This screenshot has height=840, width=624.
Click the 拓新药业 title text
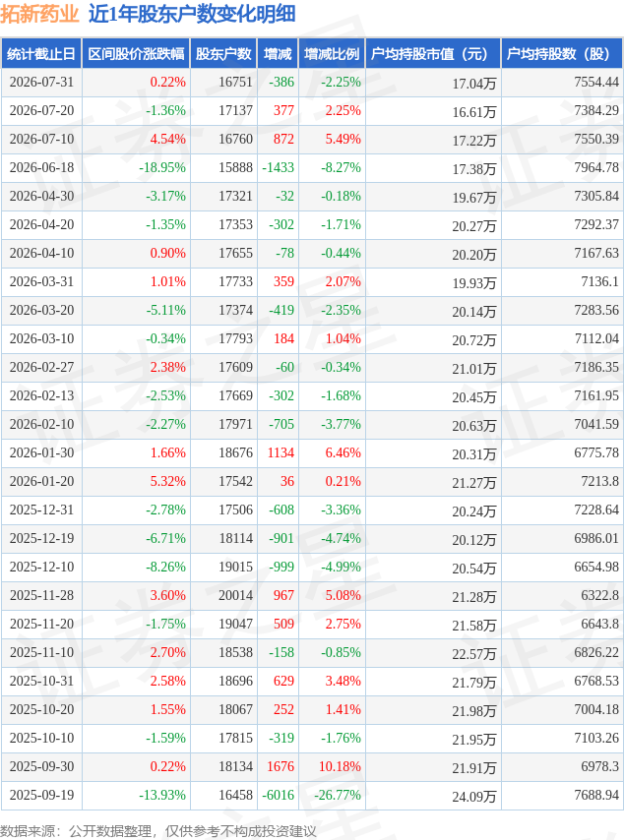[39, 15]
